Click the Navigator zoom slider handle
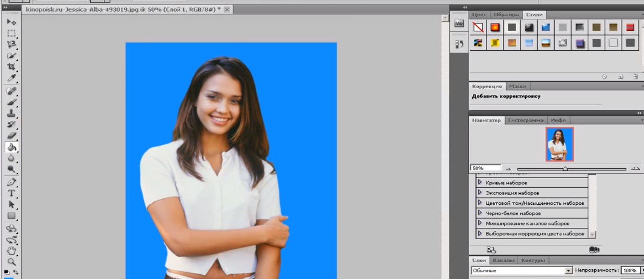 pos(565,169)
